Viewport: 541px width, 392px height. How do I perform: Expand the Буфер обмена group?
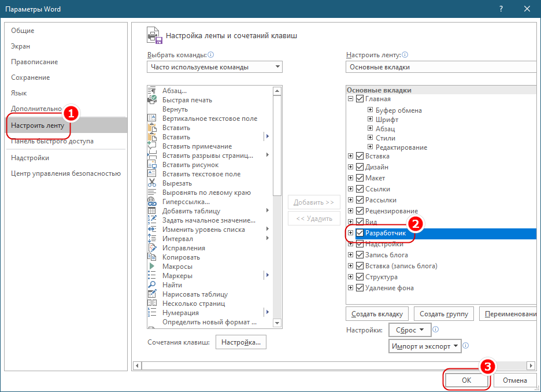coord(370,110)
